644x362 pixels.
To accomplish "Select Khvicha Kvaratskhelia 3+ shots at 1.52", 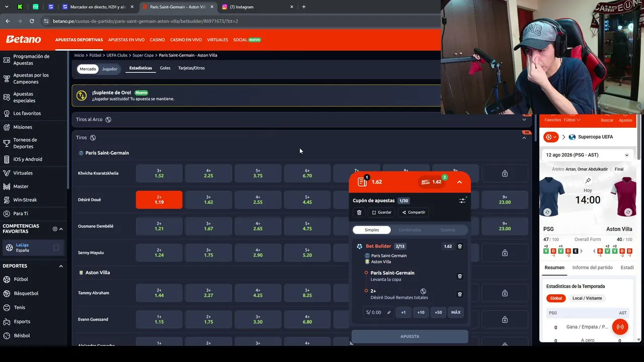I will (x=159, y=173).
